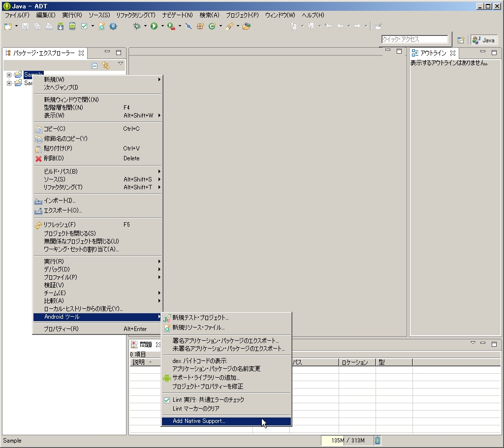Viewport: 504px width, 448px height.
Task: Click the Next Annotation toolbar icon
Action: [293, 27]
